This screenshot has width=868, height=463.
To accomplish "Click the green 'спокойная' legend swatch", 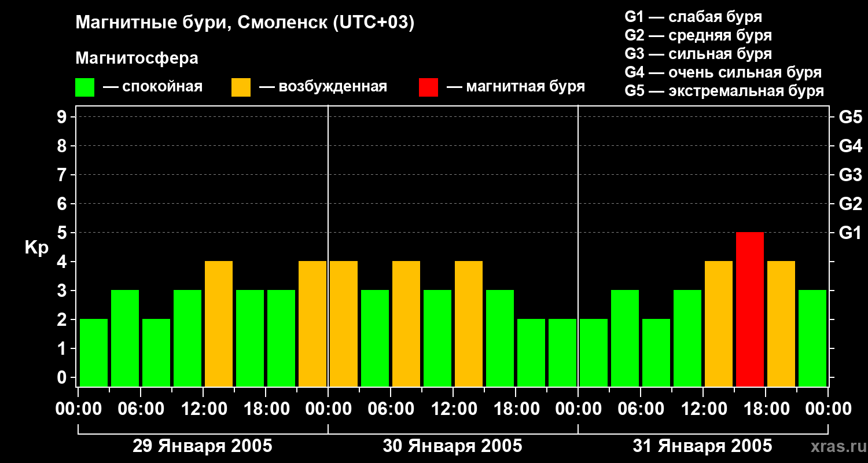I will (84, 87).
